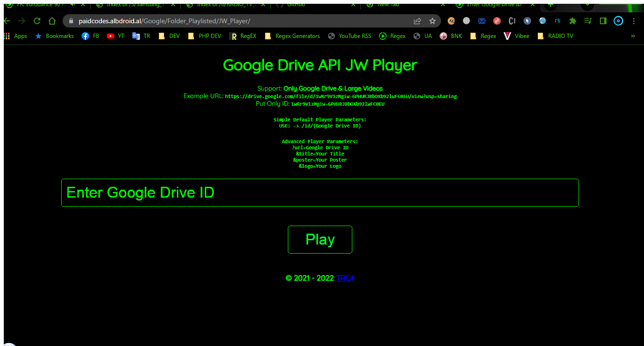The width and height of the screenshot is (644, 346).
Task: Open the UA bookmark
Action: tap(423, 36)
